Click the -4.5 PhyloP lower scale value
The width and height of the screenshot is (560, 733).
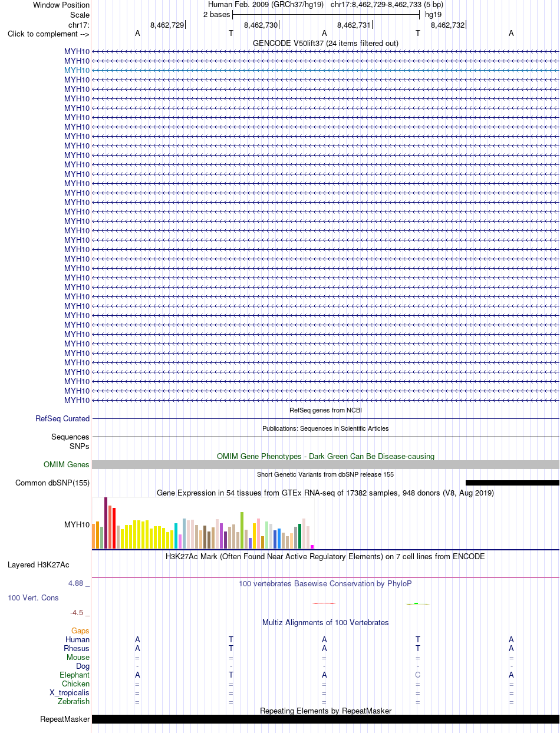(x=77, y=612)
